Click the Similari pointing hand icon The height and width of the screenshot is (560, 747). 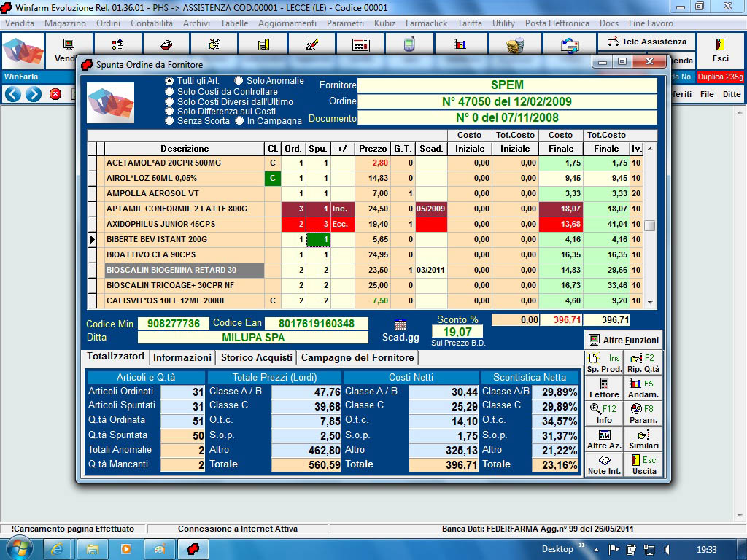[643, 439]
